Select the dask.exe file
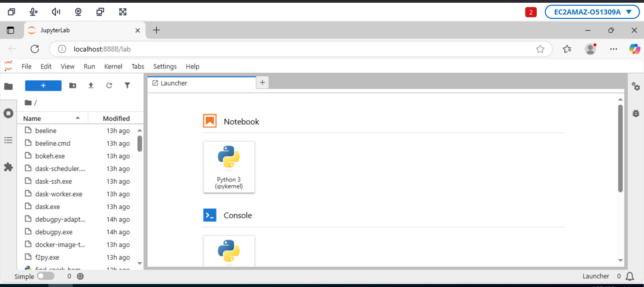 pyautogui.click(x=77, y=207)
